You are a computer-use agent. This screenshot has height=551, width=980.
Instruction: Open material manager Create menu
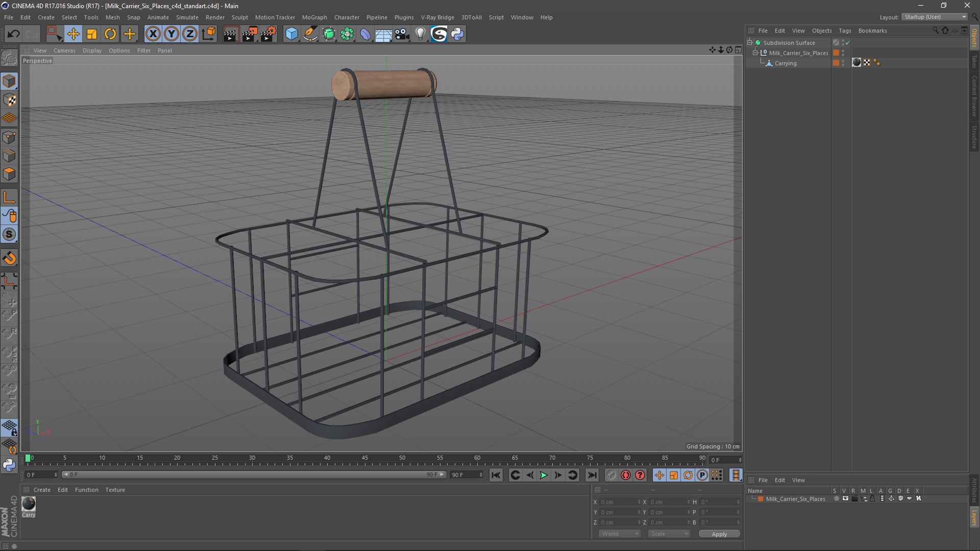pyautogui.click(x=42, y=490)
